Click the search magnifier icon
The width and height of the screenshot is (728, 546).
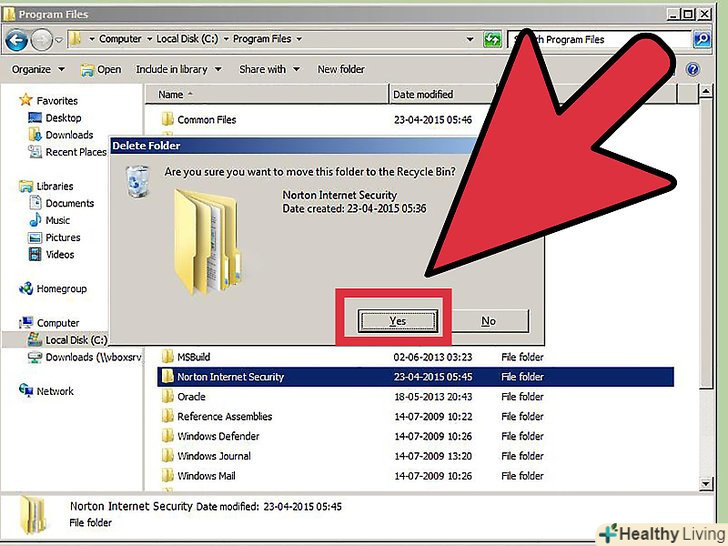[x=702, y=39]
